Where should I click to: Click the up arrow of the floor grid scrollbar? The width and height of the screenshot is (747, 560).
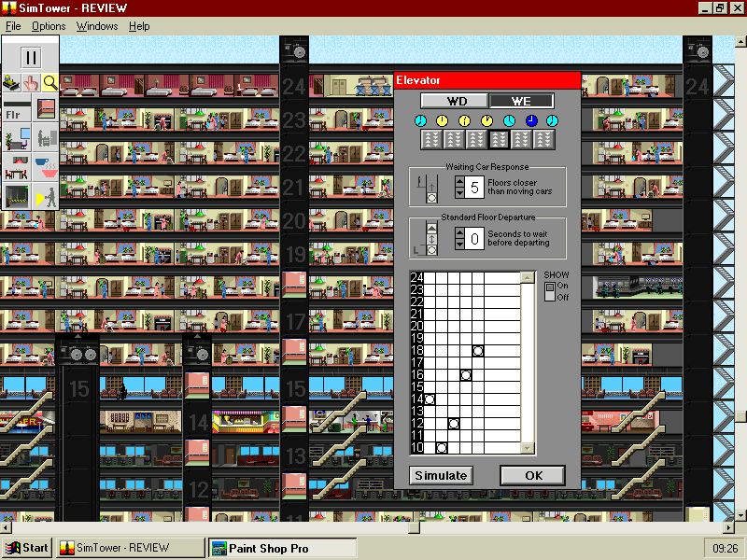pyautogui.click(x=528, y=277)
